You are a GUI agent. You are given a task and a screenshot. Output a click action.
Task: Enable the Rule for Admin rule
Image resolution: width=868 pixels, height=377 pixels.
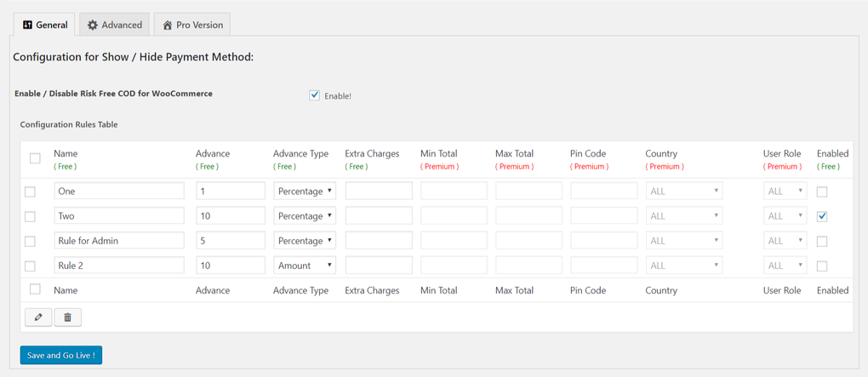[822, 242]
